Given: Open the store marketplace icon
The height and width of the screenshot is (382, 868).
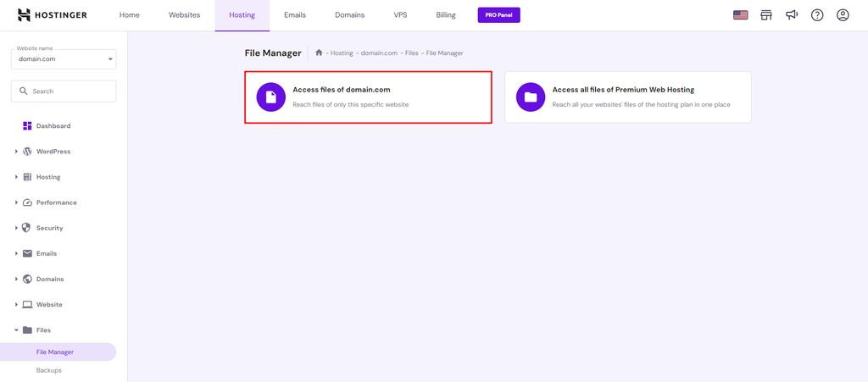Looking at the screenshot, I should pos(766,15).
